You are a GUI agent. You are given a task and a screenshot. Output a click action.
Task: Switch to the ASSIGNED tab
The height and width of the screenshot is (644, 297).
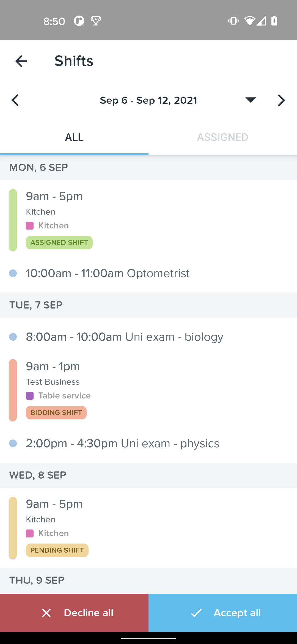tap(223, 137)
